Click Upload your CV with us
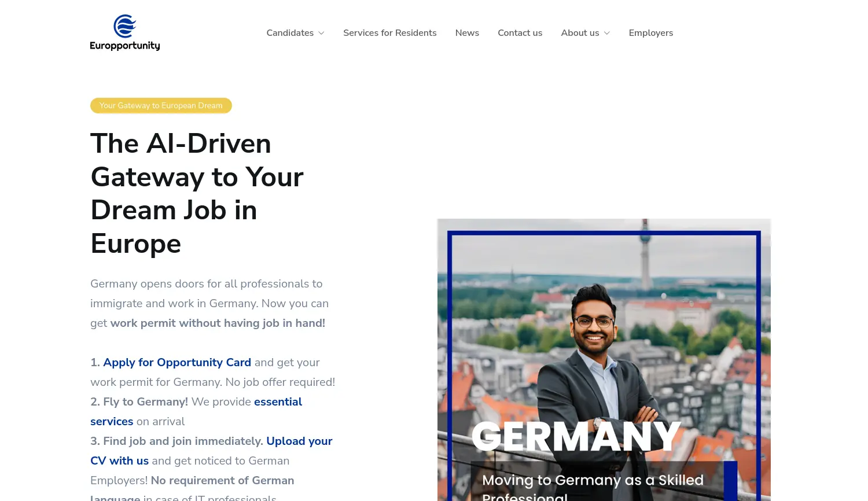868x501 pixels. coord(299,441)
